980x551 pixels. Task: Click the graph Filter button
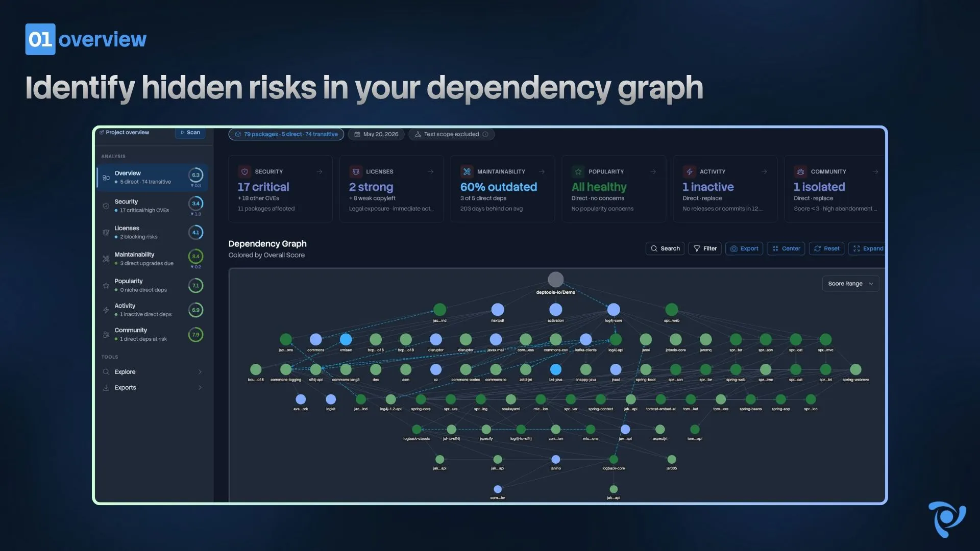pos(705,248)
